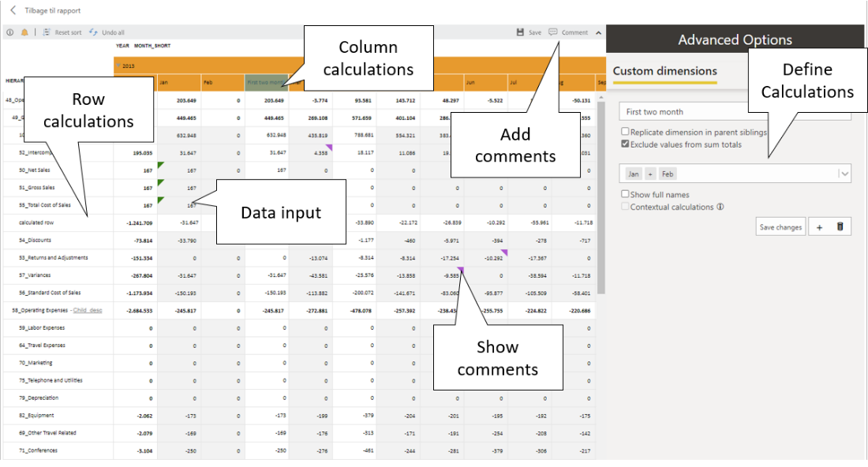Viewport: 868px width, 467px height.
Task: Click the Jun column header
Action: [x=485, y=83]
